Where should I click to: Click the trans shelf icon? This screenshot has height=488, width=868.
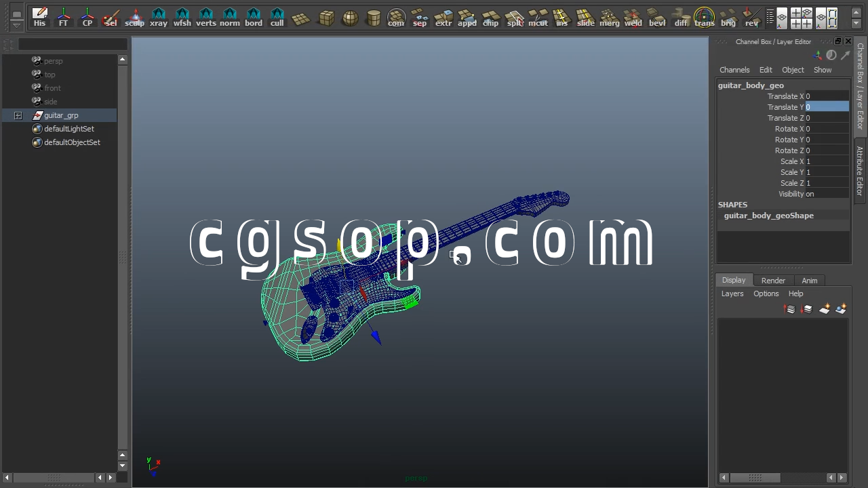tap(705, 18)
